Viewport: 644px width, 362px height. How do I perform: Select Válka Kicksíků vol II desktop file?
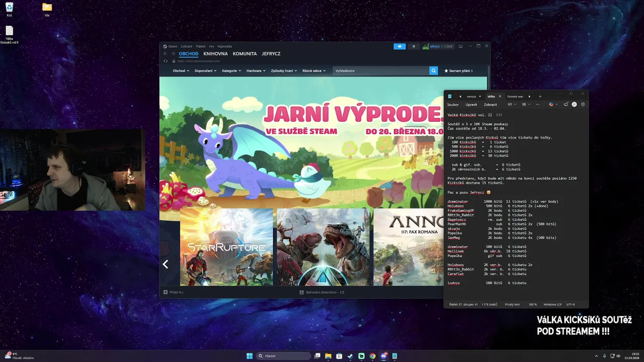[9, 35]
